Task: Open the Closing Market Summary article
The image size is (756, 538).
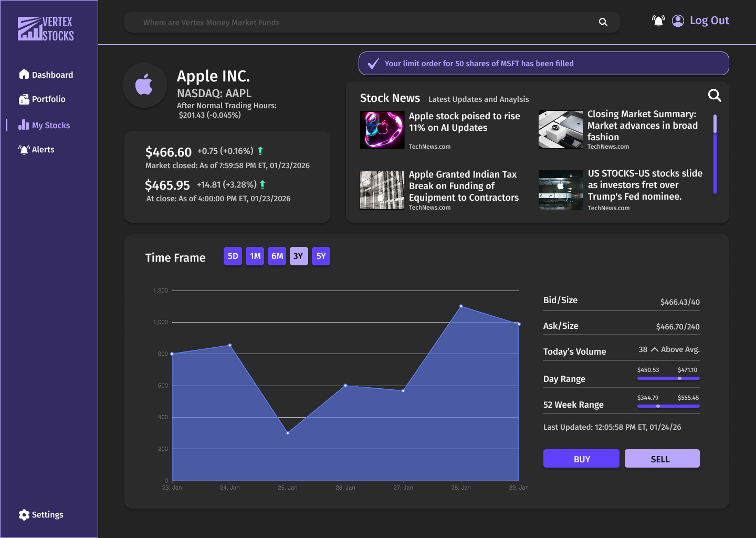Action: tap(643, 126)
